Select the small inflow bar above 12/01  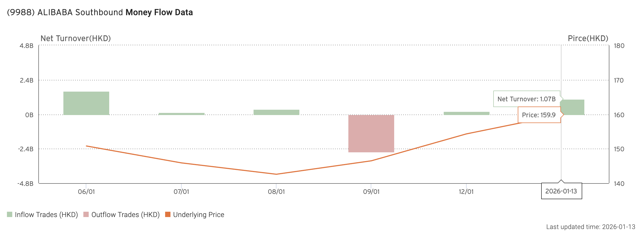[x=466, y=113]
